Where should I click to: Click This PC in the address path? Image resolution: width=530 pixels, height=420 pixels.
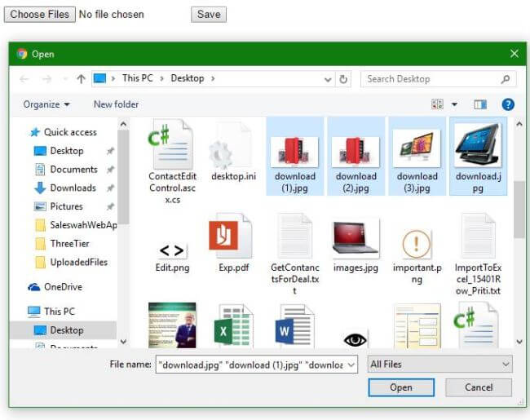click(137, 78)
